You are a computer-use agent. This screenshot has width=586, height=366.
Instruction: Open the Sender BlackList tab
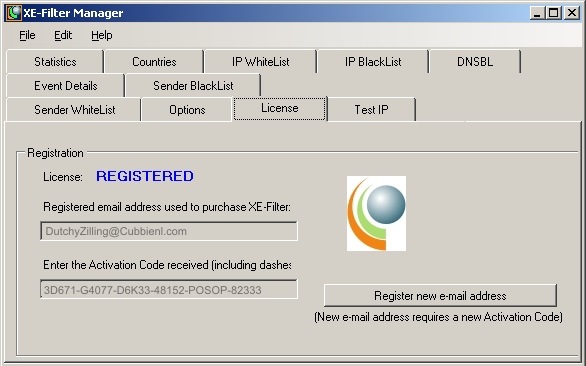(x=193, y=86)
